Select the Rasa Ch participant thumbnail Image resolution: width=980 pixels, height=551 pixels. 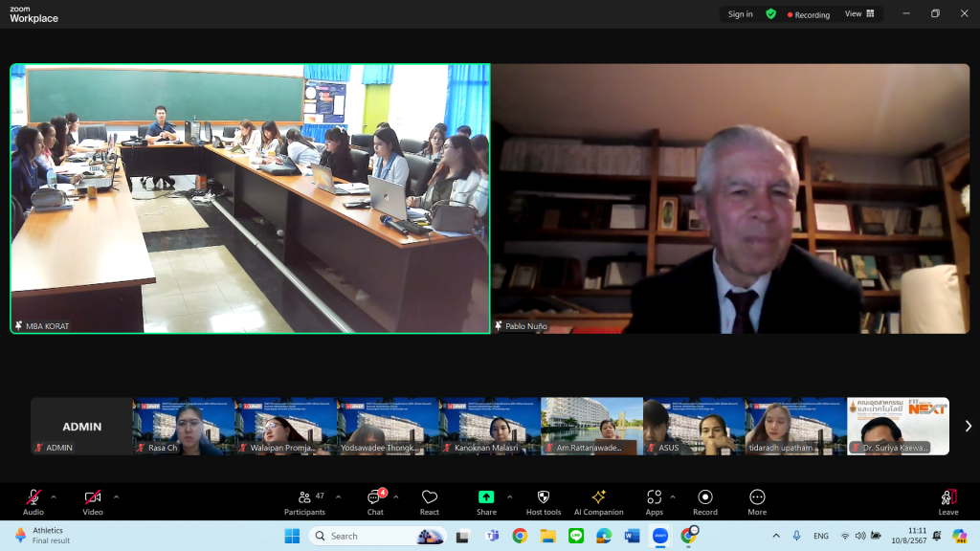pos(184,426)
